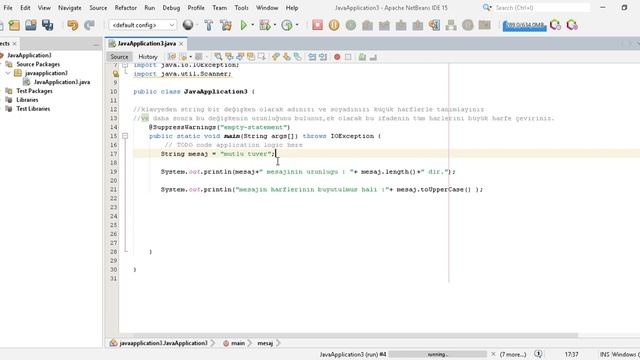This screenshot has height=360, width=640.
Task: Stop the session with red square icon
Action: (x=317, y=25)
